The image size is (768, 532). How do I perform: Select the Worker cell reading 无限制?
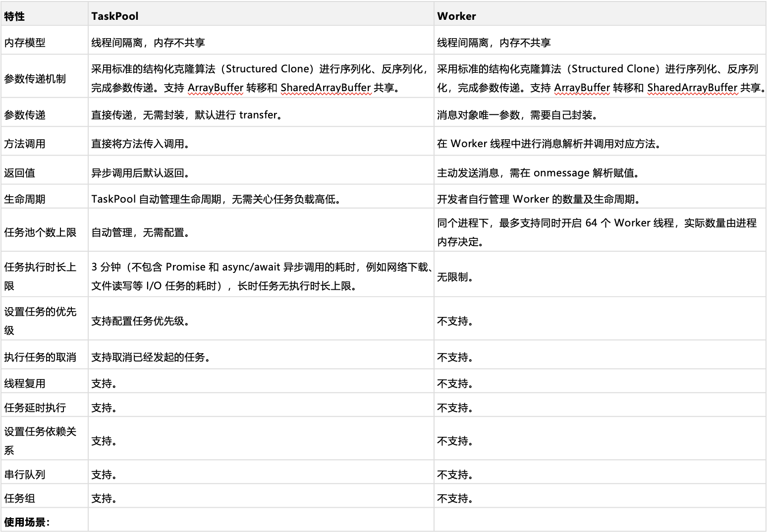pyautogui.click(x=454, y=277)
